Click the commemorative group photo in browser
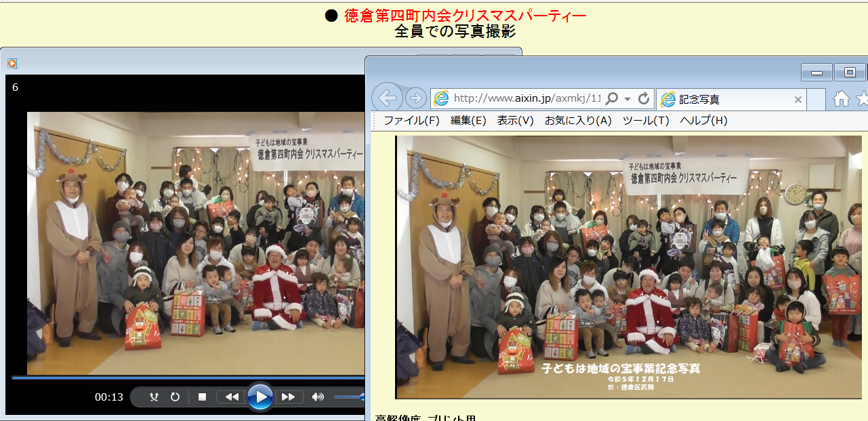 627,266
